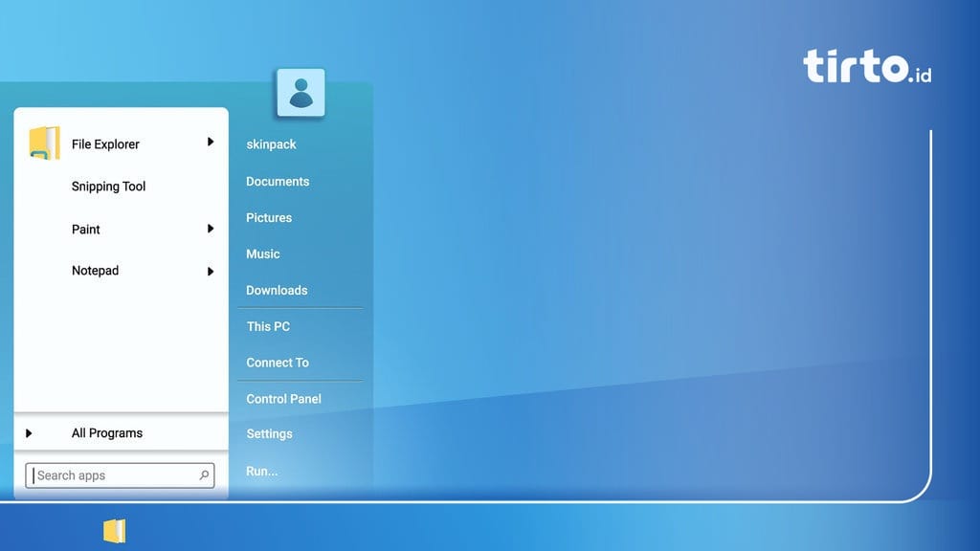Expand the File Explorer submenu arrow
The image size is (980, 551).
click(x=210, y=142)
